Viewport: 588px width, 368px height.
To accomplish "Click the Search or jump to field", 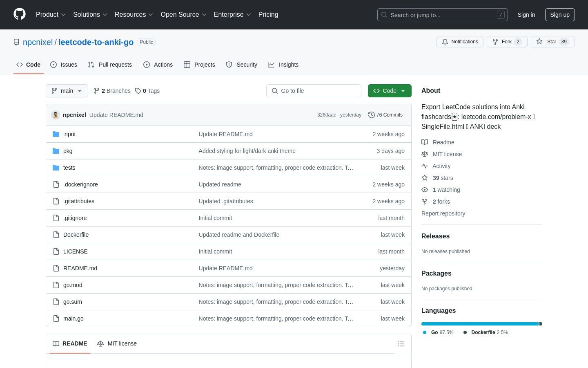I will click(x=443, y=15).
